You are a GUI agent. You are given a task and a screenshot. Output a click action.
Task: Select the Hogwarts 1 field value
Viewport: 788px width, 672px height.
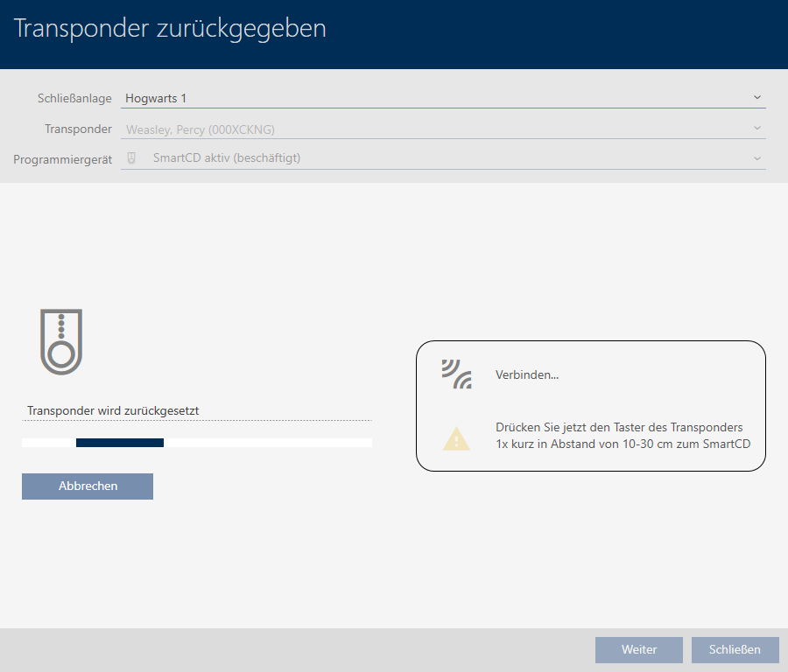point(156,99)
